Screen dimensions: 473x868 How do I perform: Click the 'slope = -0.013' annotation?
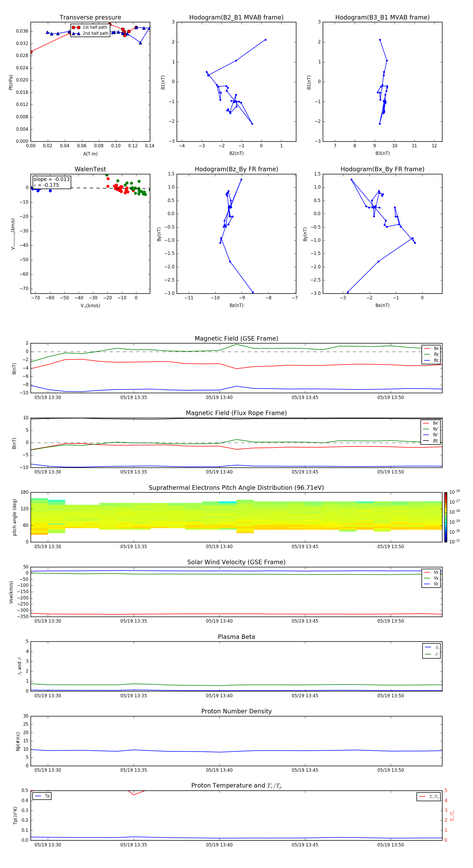52,179
